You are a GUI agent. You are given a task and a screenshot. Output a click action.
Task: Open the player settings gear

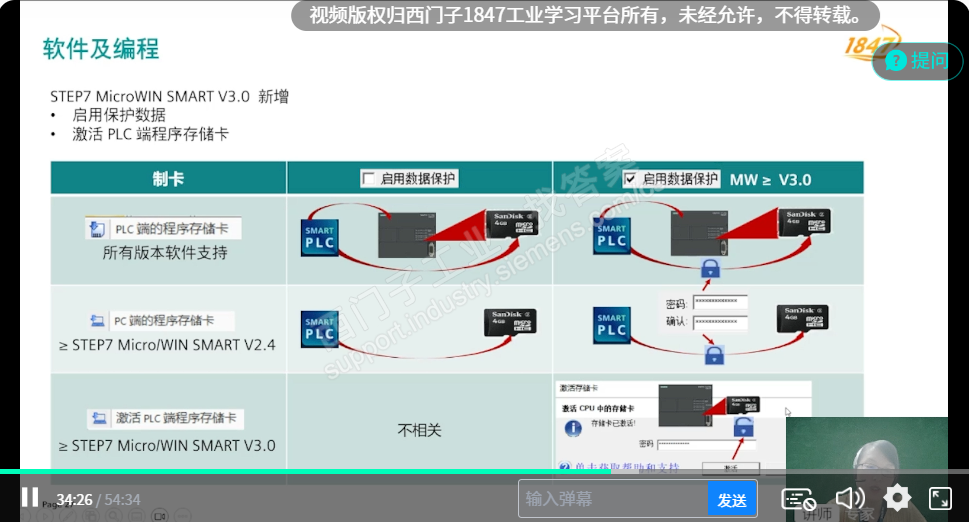point(897,498)
